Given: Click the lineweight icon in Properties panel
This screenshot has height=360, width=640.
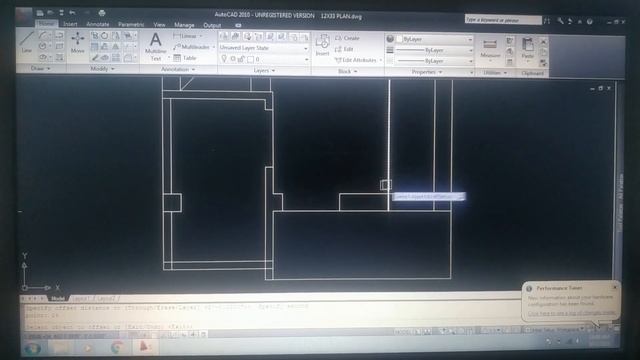Looking at the screenshot, I should [x=390, y=50].
